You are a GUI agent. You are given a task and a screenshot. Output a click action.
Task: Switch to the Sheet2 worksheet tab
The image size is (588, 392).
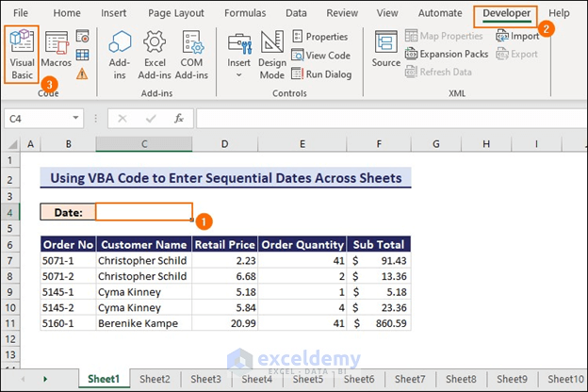[155, 379]
